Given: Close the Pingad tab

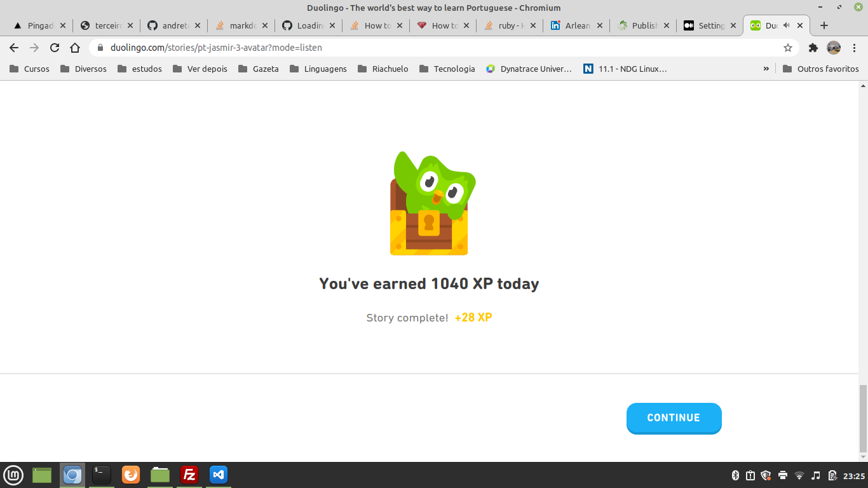Looking at the screenshot, I should [63, 25].
